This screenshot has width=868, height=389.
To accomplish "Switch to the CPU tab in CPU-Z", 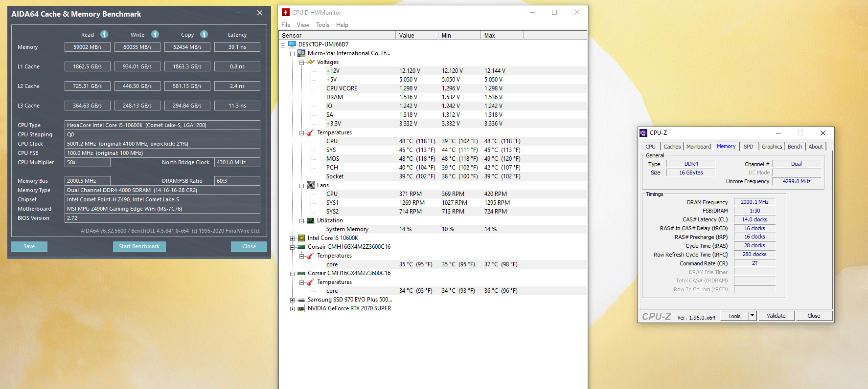I will (650, 147).
